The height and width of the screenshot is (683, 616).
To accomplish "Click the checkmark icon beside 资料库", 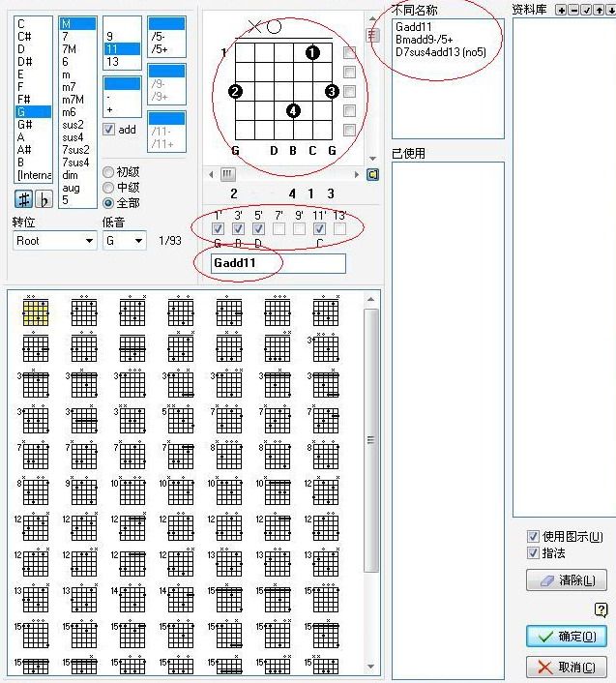I will click(586, 10).
